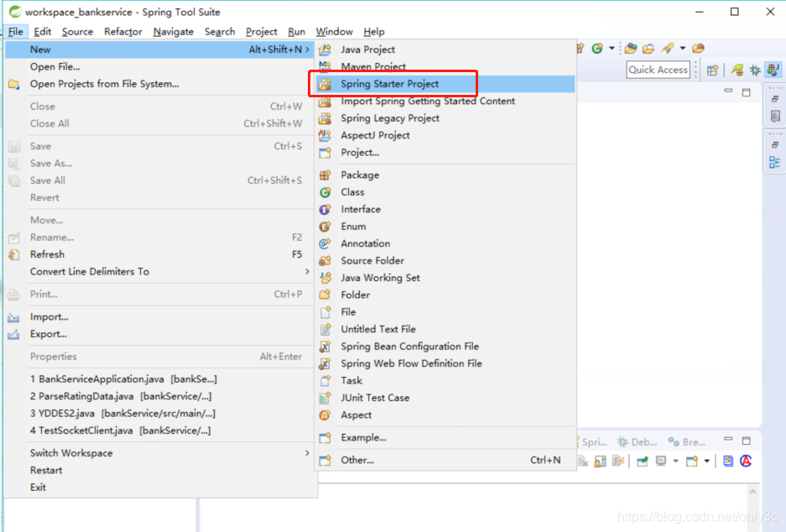Select the Java EE perspective icon
This screenshot has width=786, height=532.
773,70
